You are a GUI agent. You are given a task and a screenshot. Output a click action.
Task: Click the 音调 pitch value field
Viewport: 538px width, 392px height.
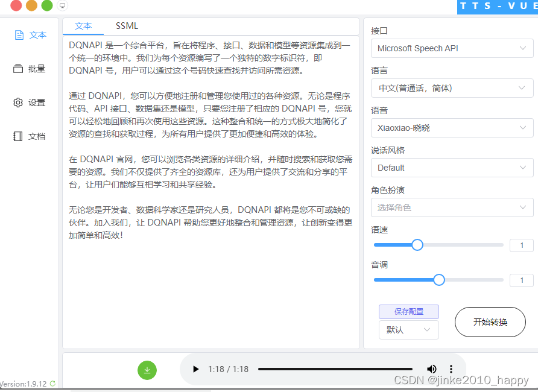coord(522,280)
